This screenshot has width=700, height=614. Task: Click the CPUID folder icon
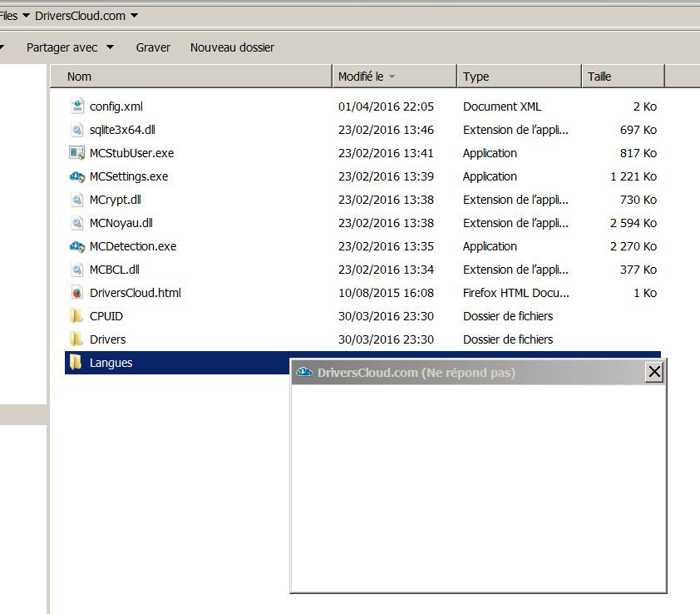[76, 316]
